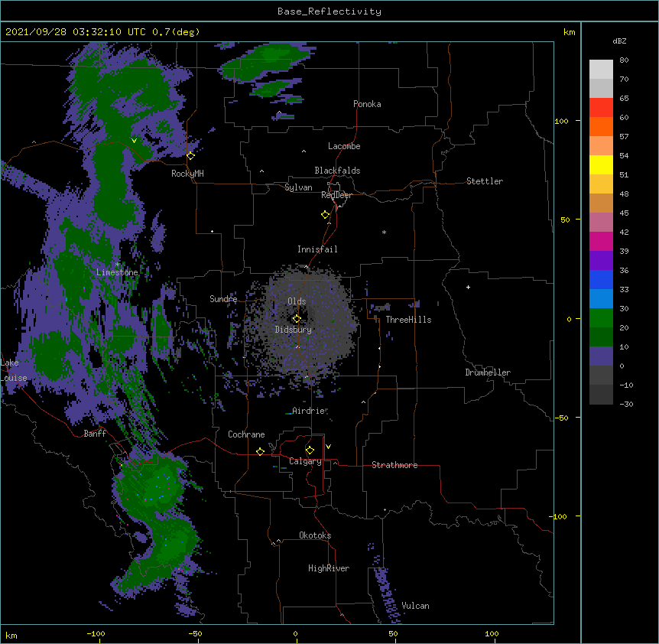659x644 pixels.
Task: Select the green 20-30 dBZ color swatch
Action: tap(601, 318)
